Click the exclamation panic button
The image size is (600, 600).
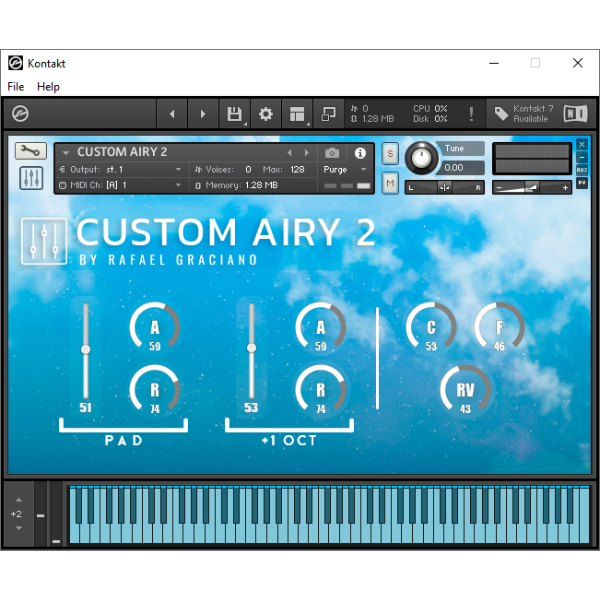pyautogui.click(x=471, y=114)
